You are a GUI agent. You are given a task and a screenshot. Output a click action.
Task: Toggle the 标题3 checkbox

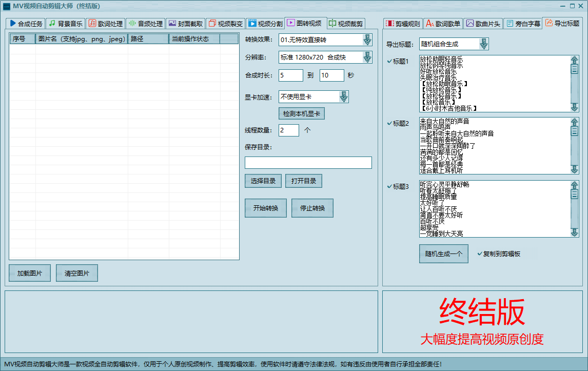(x=398, y=186)
